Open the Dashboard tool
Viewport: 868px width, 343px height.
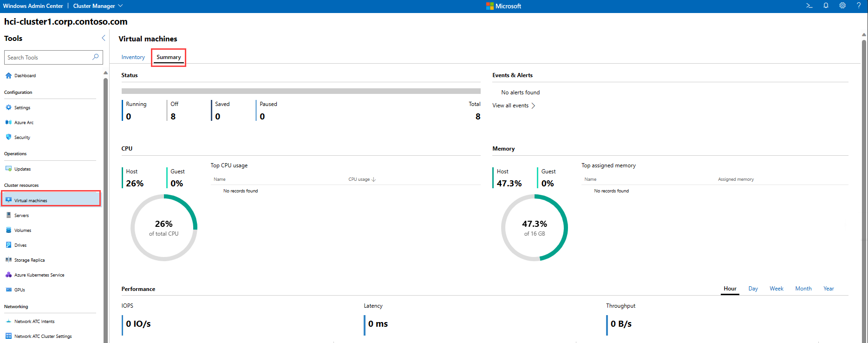[x=25, y=76]
